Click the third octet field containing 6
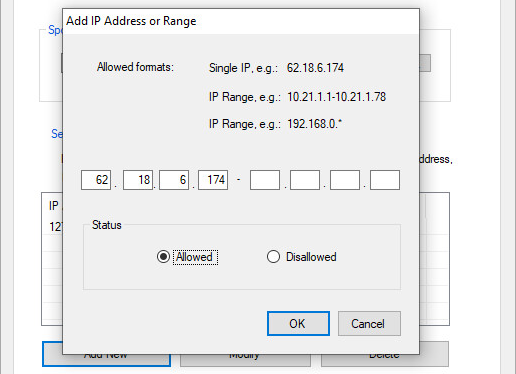 point(174,180)
